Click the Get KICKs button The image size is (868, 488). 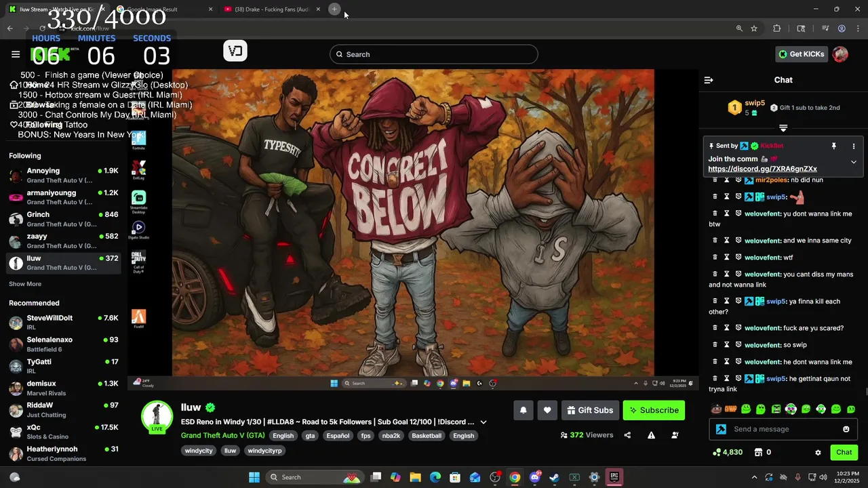tap(801, 54)
